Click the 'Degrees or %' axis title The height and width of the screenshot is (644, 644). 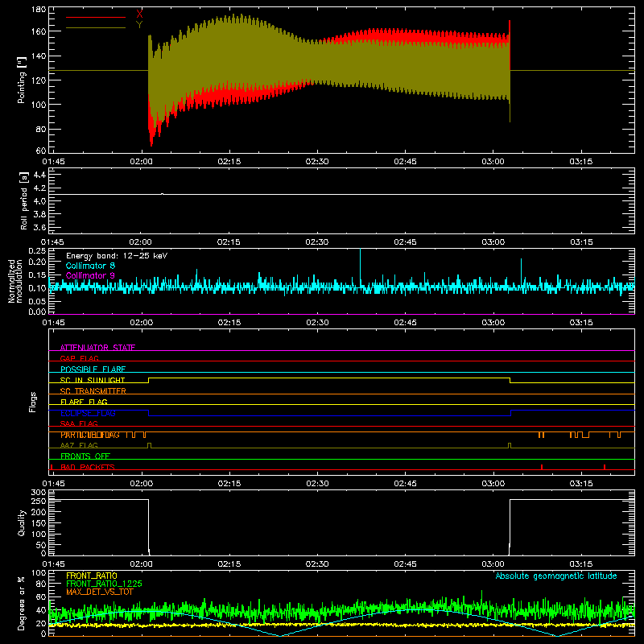(x=22, y=603)
